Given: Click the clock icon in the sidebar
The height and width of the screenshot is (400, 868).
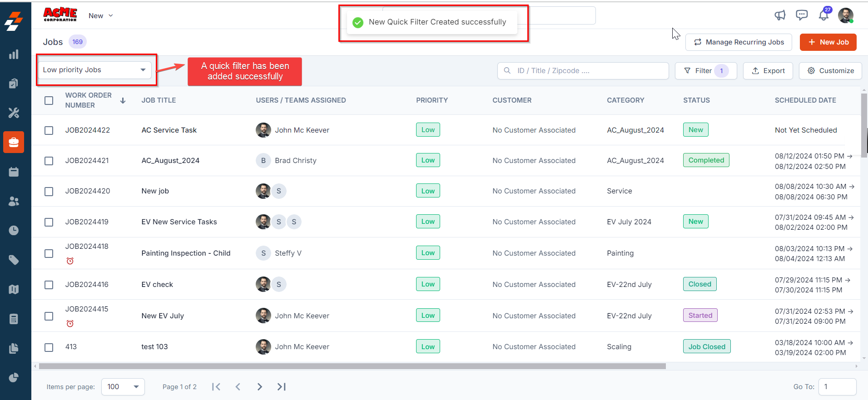Looking at the screenshot, I should tap(14, 230).
